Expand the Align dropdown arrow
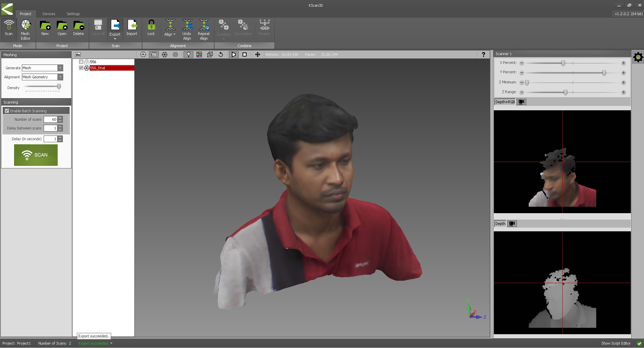The height and width of the screenshot is (348, 644). click(x=174, y=34)
